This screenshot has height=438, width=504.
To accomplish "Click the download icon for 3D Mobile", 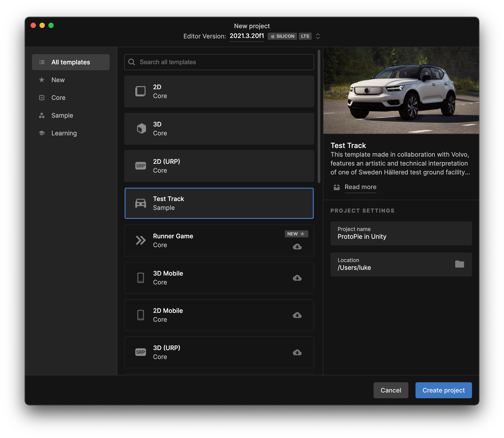I will [x=297, y=278].
